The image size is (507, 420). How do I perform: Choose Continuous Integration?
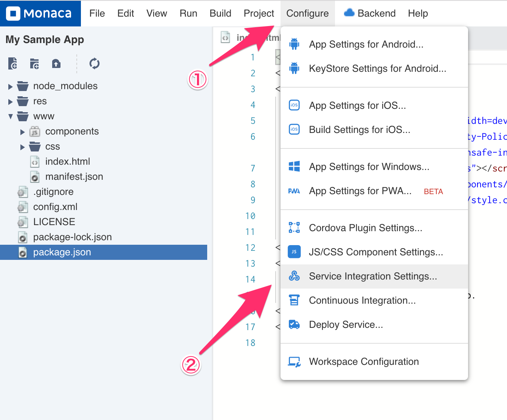tap(374, 300)
